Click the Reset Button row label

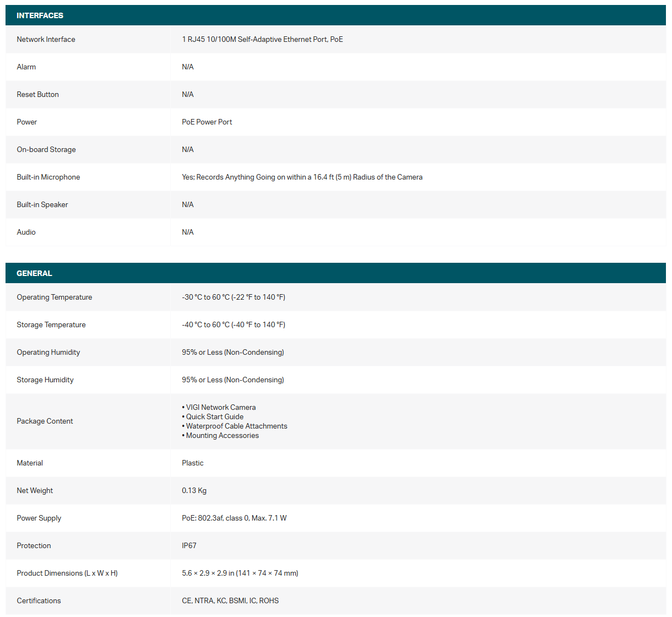coord(37,94)
